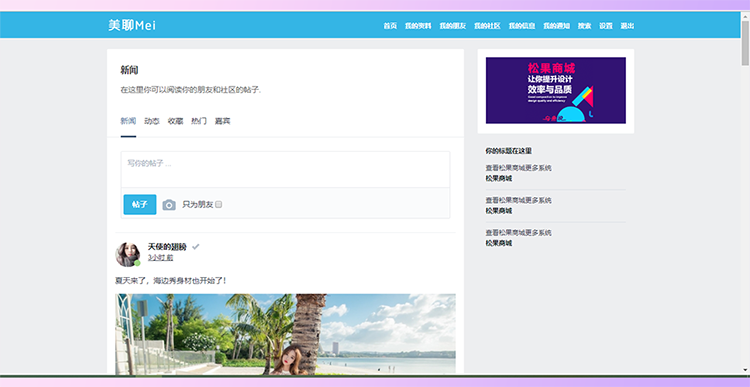Screen dimensions: 750x387
Task: Click the page's vertical scrollbar thumb
Action: tap(745, 43)
